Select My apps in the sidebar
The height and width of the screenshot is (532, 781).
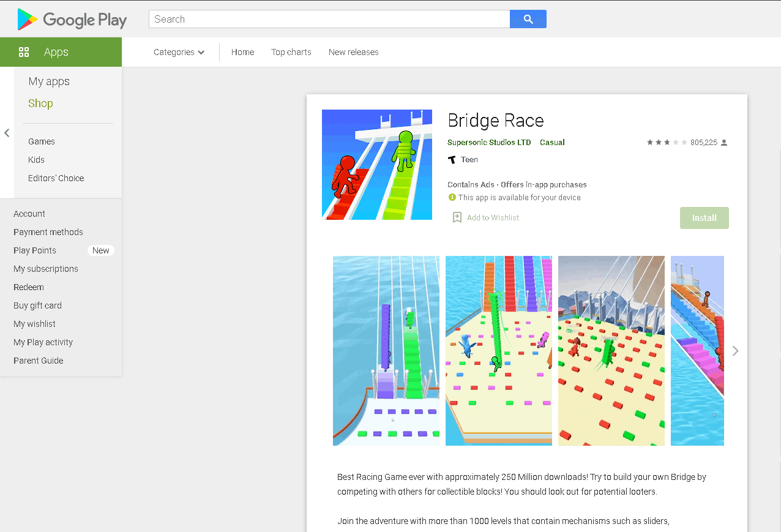tap(49, 81)
